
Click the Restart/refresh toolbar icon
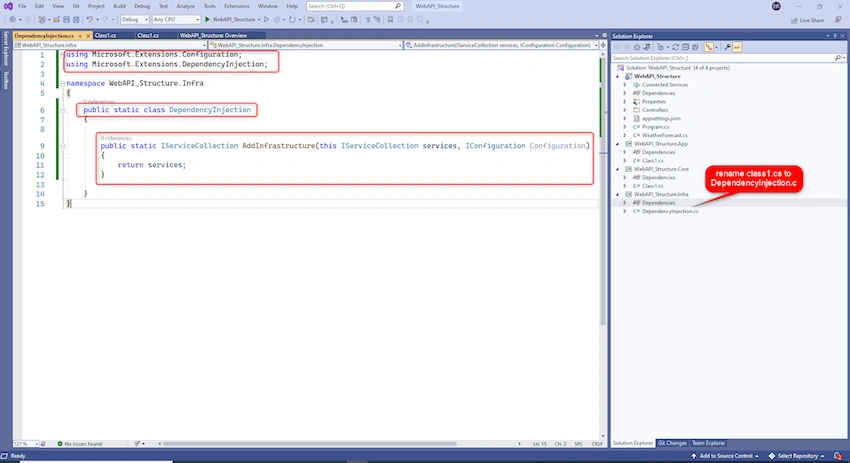292,20
